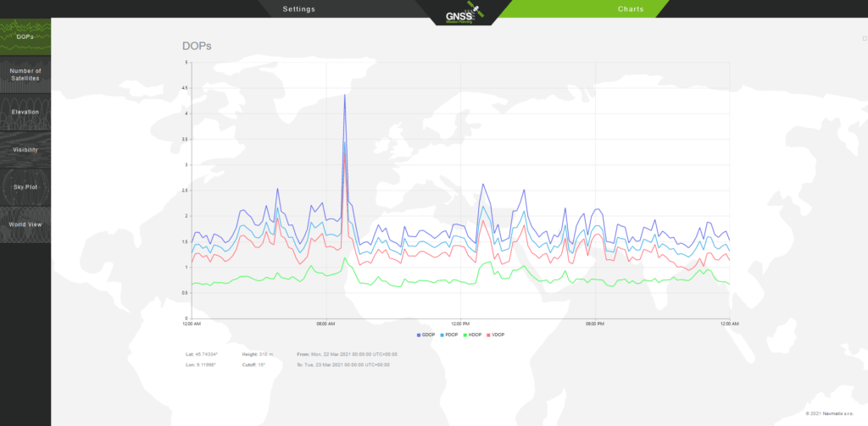
Task: Click the small square icon at top right
Action: 864,38
